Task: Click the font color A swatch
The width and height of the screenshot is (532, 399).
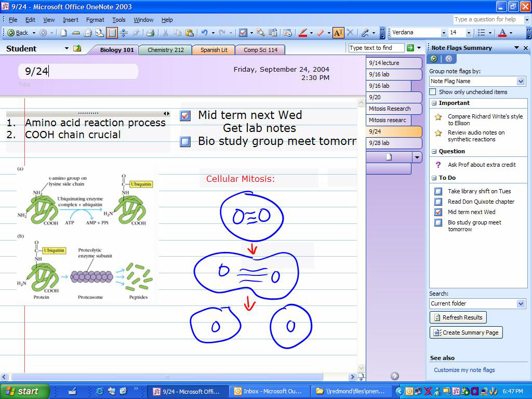Action: [502, 33]
